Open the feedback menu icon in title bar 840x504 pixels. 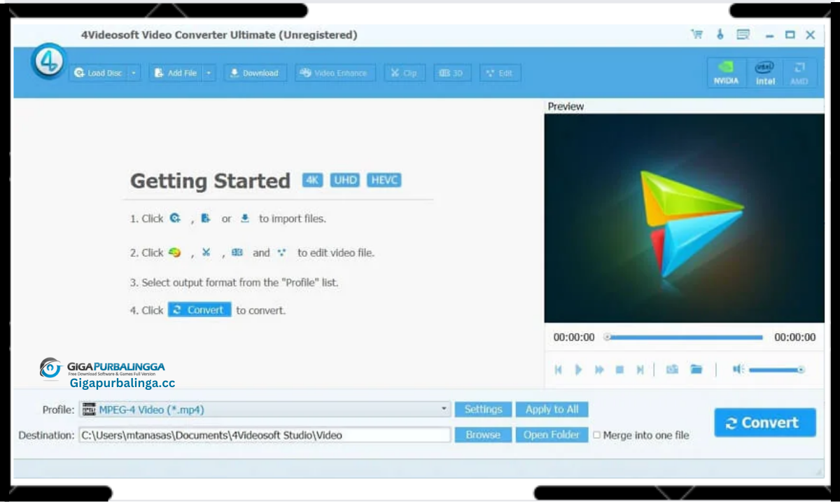tap(743, 34)
